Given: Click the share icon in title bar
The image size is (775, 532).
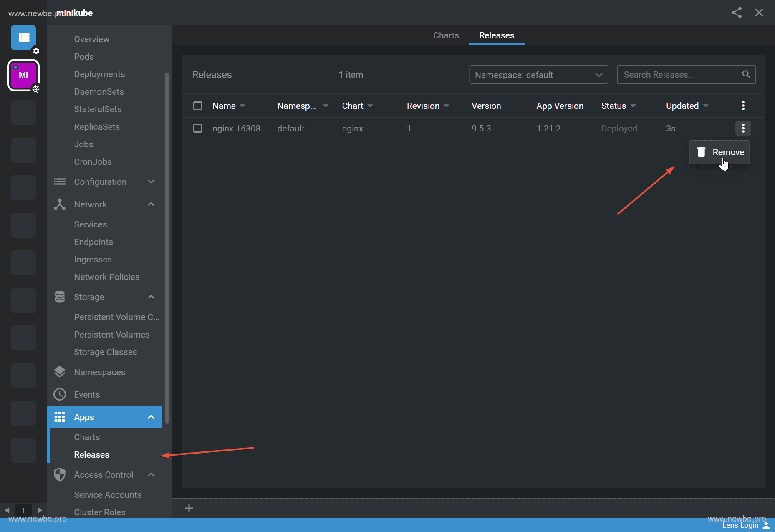Looking at the screenshot, I should pyautogui.click(x=737, y=13).
